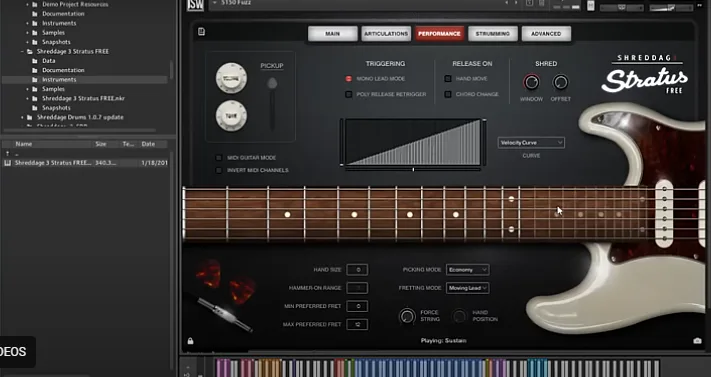Expand Shreddage 3 Stratus FREE.nkr node
Screen dimensions: 711x377
click(x=28, y=98)
